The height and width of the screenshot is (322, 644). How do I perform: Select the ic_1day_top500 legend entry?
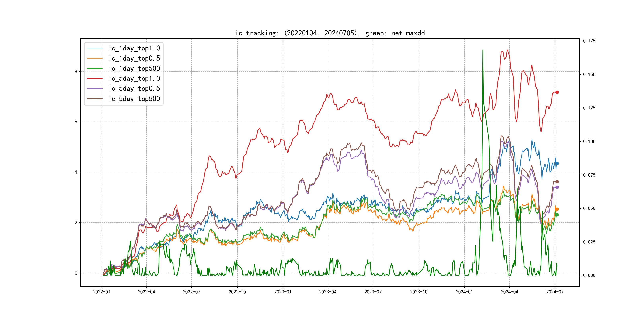click(134, 69)
